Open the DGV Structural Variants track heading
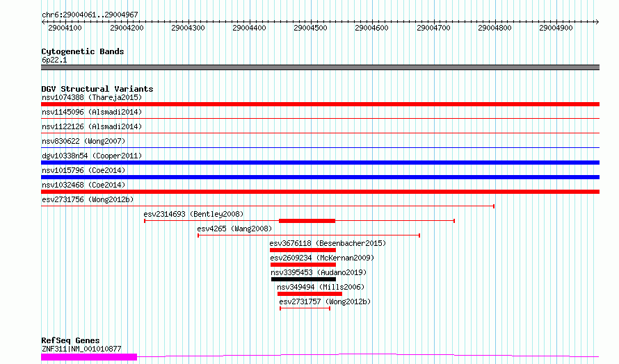 point(97,89)
